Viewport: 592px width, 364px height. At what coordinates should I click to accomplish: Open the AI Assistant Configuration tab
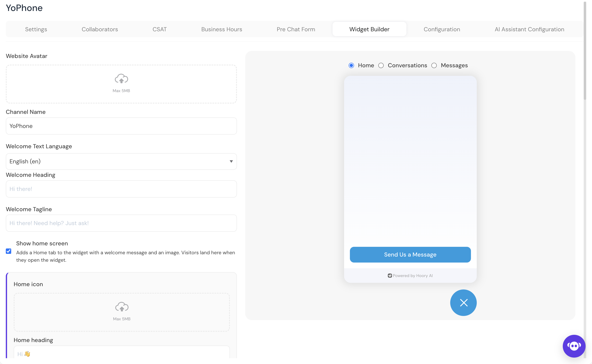[x=529, y=29]
